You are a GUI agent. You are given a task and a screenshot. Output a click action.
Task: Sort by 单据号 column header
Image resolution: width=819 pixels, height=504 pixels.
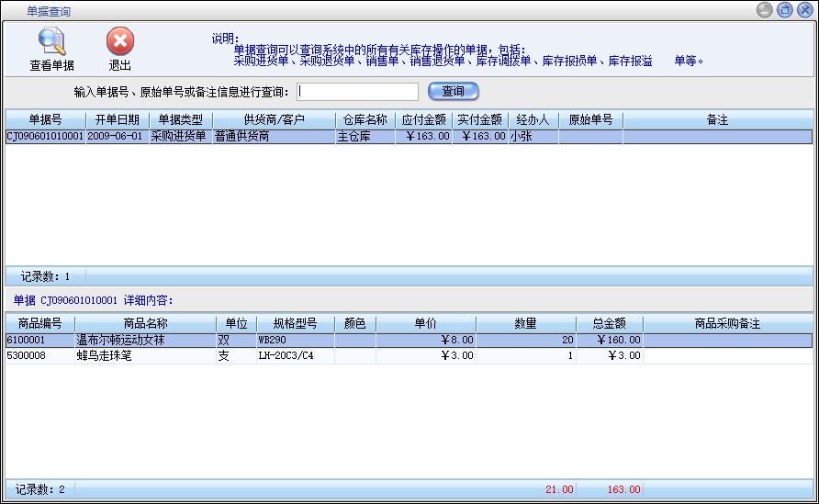tap(45, 120)
